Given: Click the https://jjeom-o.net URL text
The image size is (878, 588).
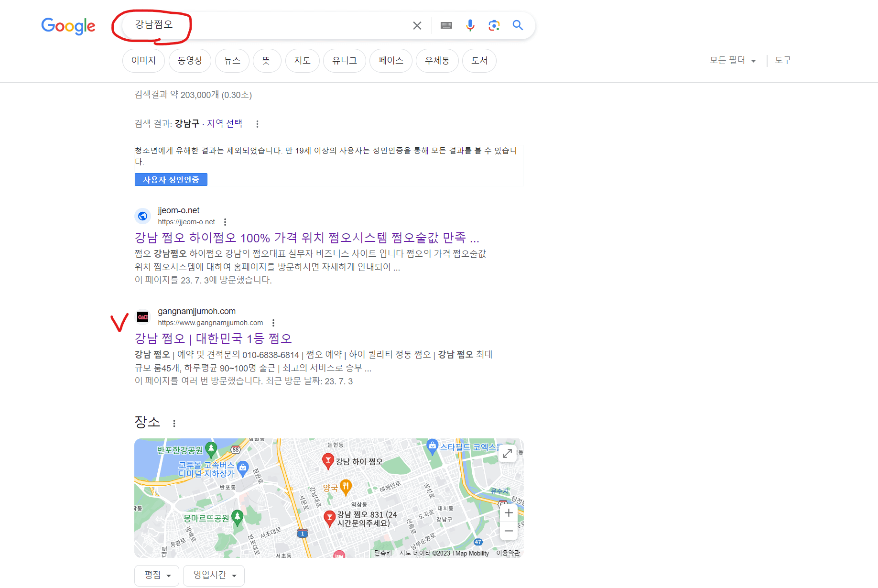Looking at the screenshot, I should coord(186,222).
